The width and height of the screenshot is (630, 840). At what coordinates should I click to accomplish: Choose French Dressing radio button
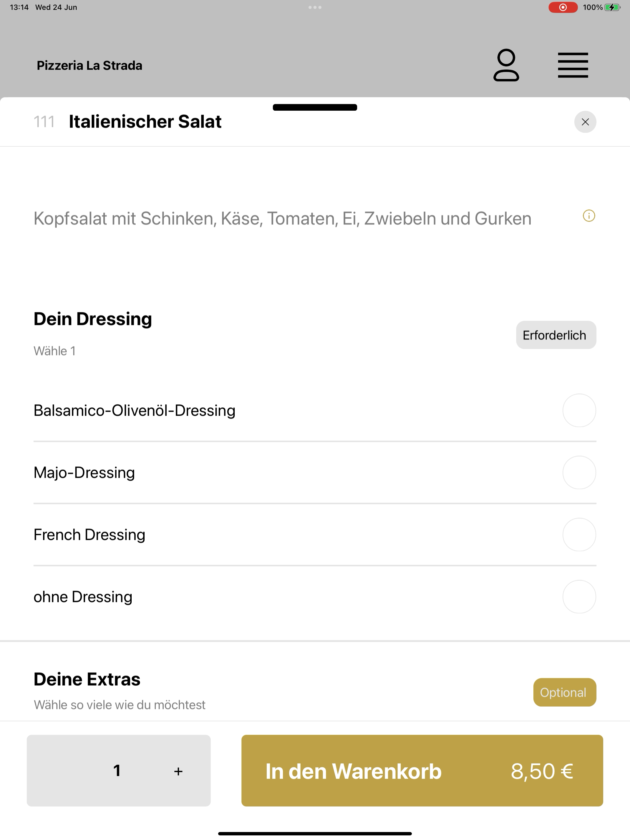coord(579,535)
